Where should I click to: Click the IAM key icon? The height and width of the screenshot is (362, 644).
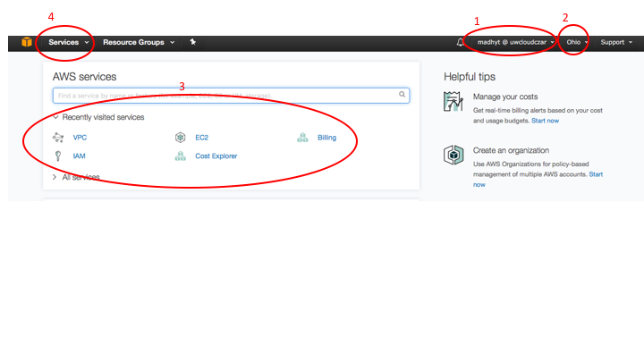click(x=58, y=156)
